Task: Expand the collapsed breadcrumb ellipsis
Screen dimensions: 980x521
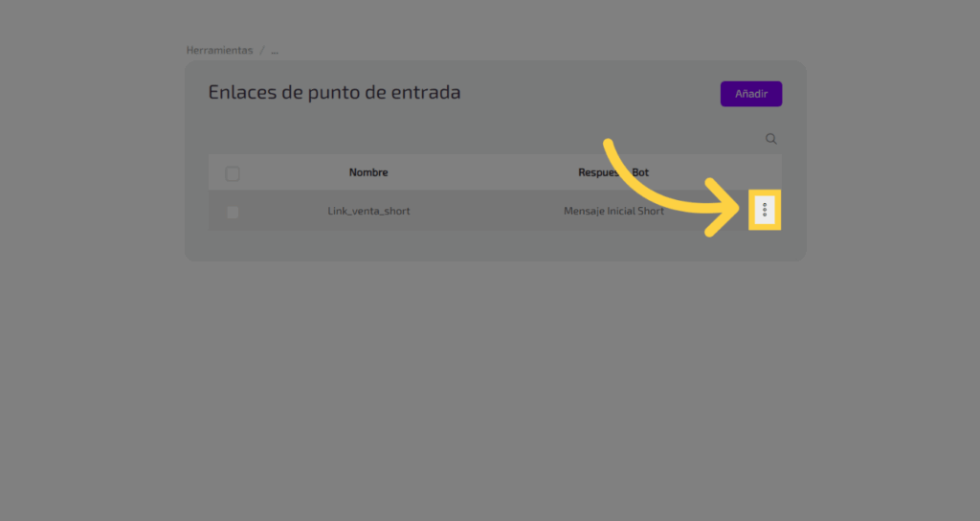Action: tap(275, 50)
